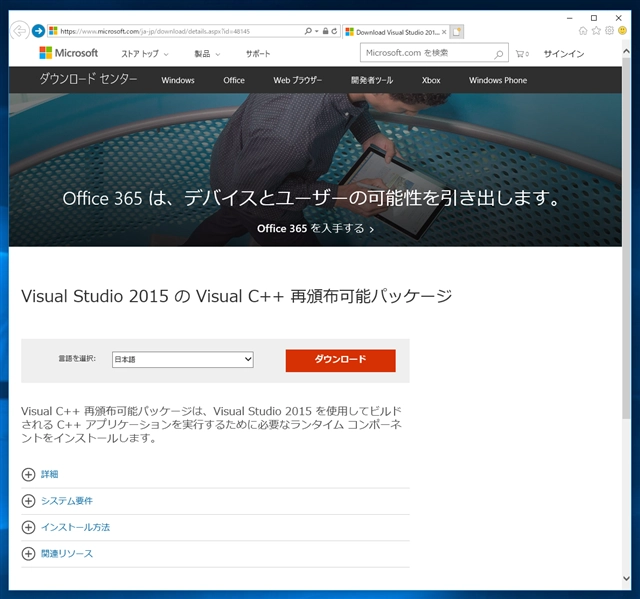This screenshot has height=599, width=640.
Task: Click the browser back arrow button
Action: click(19, 31)
